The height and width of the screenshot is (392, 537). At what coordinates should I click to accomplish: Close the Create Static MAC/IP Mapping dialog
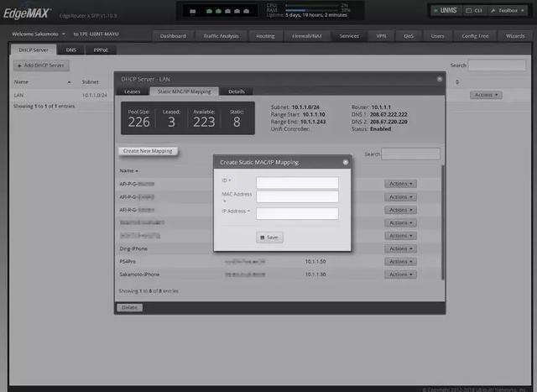(345, 162)
